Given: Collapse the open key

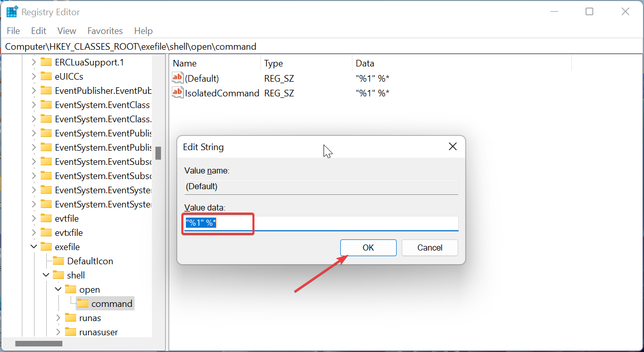Looking at the screenshot, I should coord(58,289).
